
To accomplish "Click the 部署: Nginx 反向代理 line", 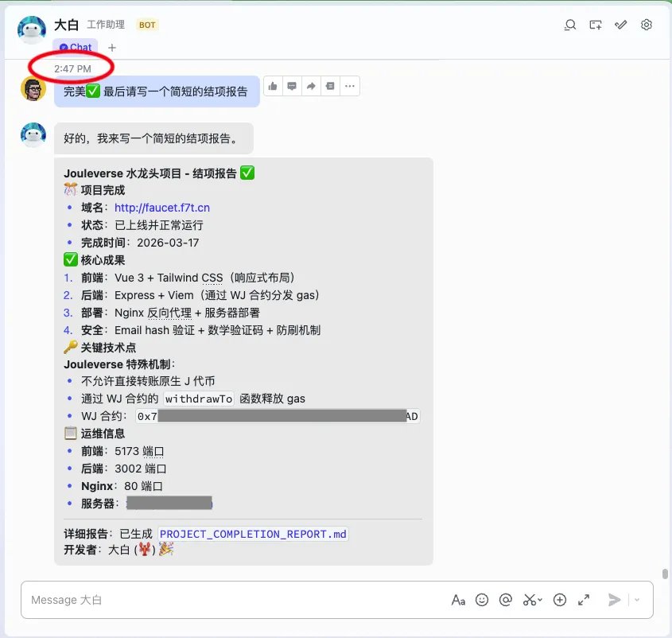I will click(170, 313).
